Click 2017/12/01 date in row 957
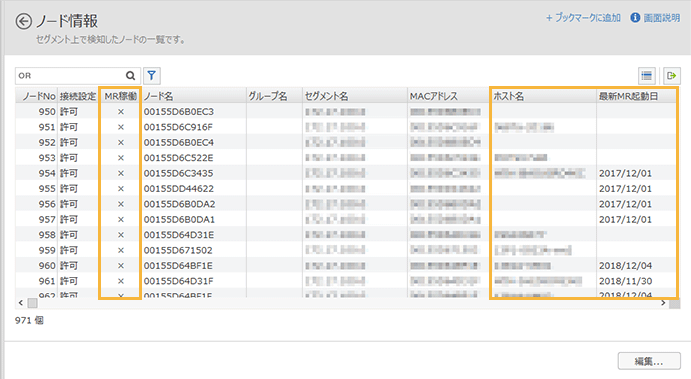691x379 pixels. pos(625,219)
